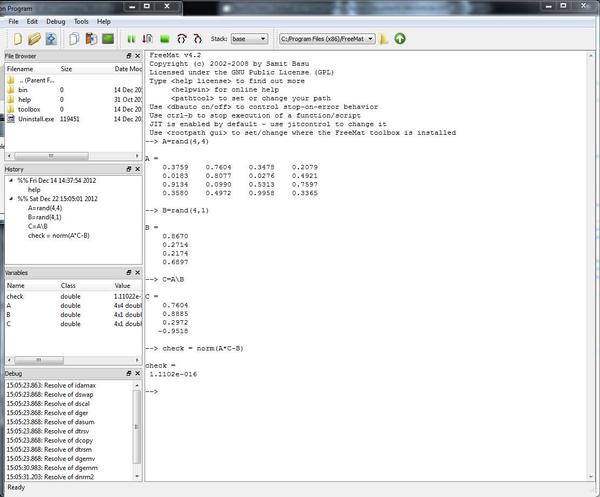
Task: Click the Variables panel horizontal scrollbar thumb
Action: coord(39,360)
